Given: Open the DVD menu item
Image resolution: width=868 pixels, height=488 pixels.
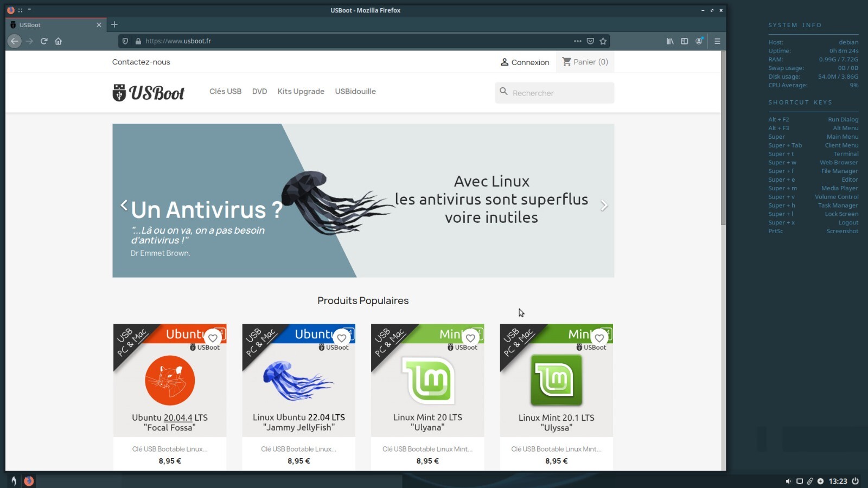Looking at the screenshot, I should pos(259,91).
